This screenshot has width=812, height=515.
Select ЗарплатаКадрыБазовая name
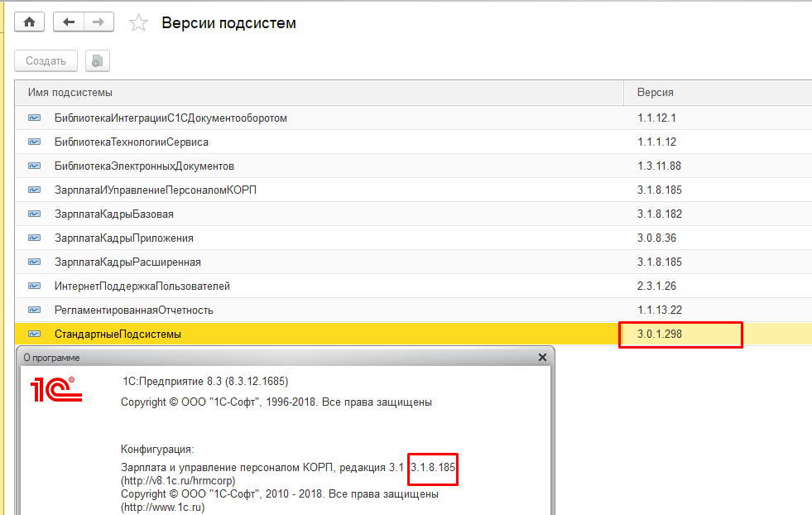coord(114,214)
